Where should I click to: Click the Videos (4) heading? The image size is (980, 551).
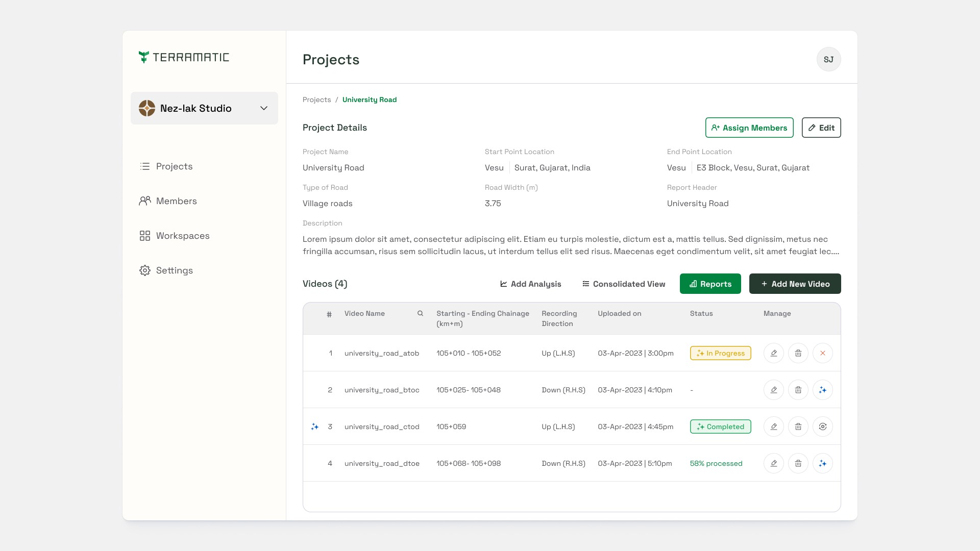click(325, 284)
